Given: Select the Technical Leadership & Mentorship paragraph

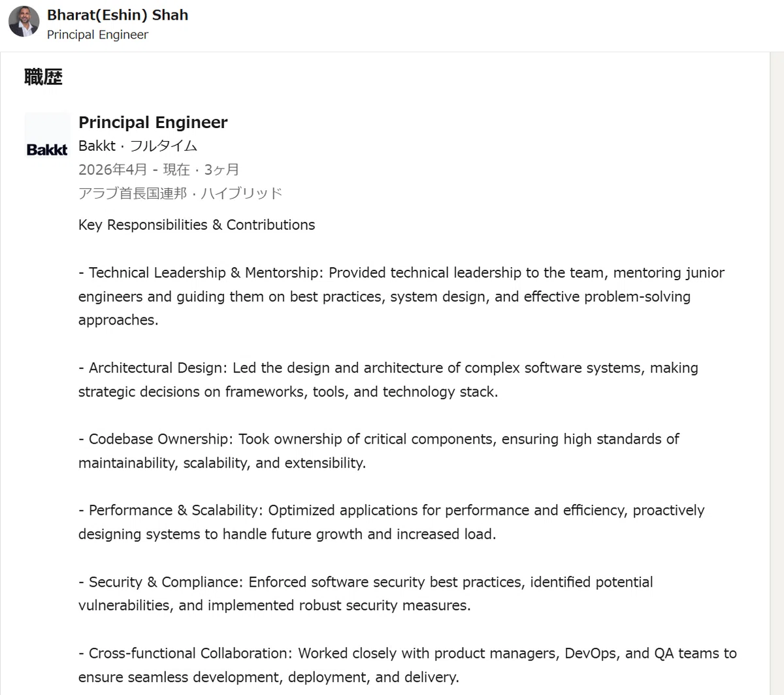Looking at the screenshot, I should pyautogui.click(x=402, y=296).
